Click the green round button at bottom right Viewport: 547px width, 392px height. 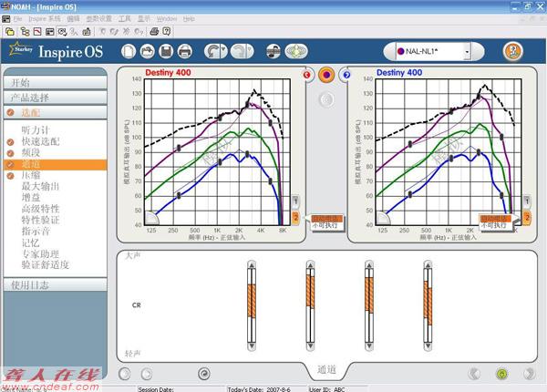(x=501, y=374)
